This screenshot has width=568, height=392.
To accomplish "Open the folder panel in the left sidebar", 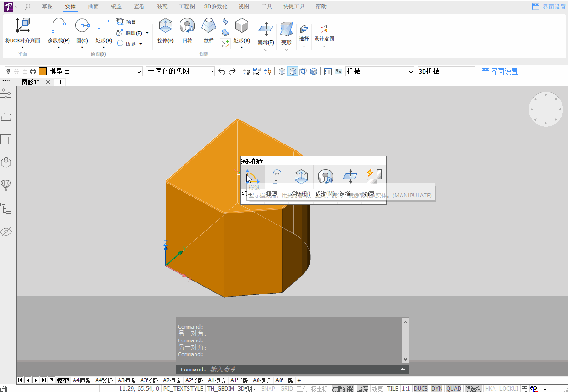I will 6,116.
